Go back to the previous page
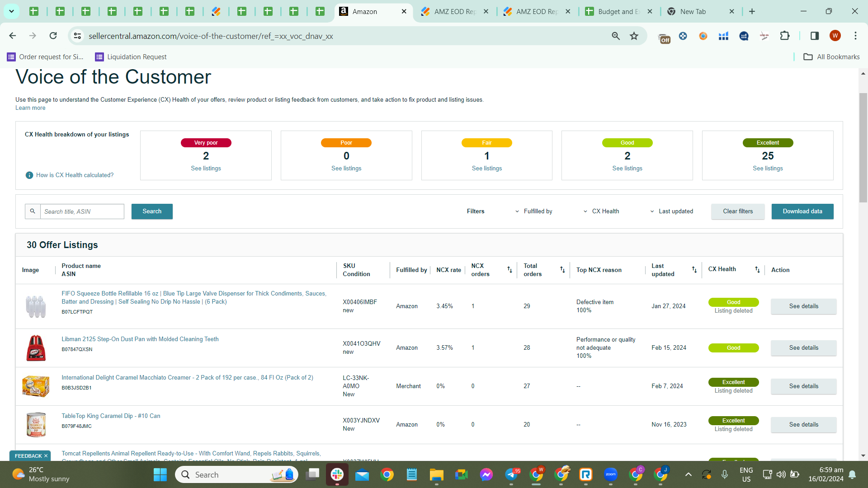This screenshot has width=868, height=488. pos(13,36)
